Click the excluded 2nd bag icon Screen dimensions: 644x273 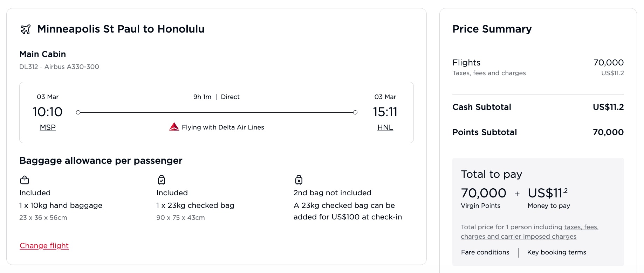(299, 180)
